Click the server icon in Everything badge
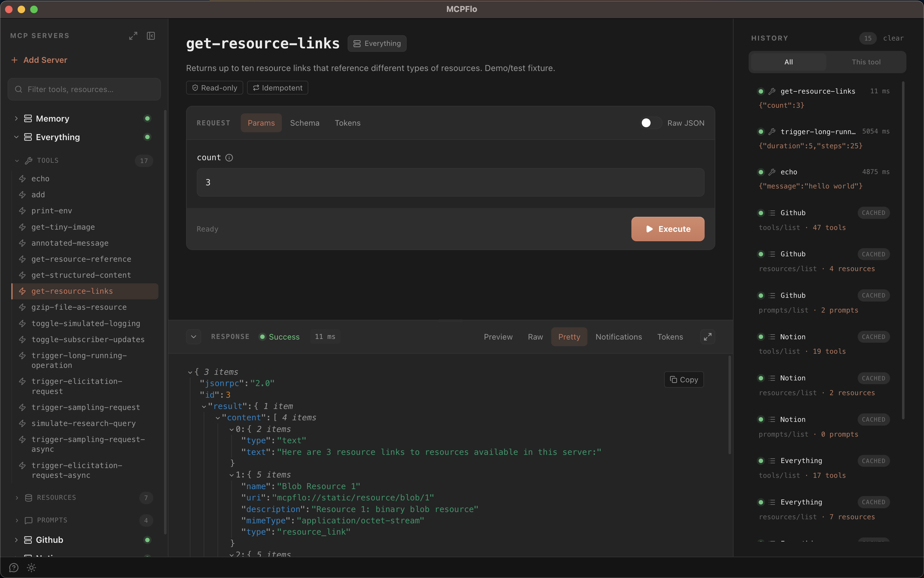 tap(357, 44)
